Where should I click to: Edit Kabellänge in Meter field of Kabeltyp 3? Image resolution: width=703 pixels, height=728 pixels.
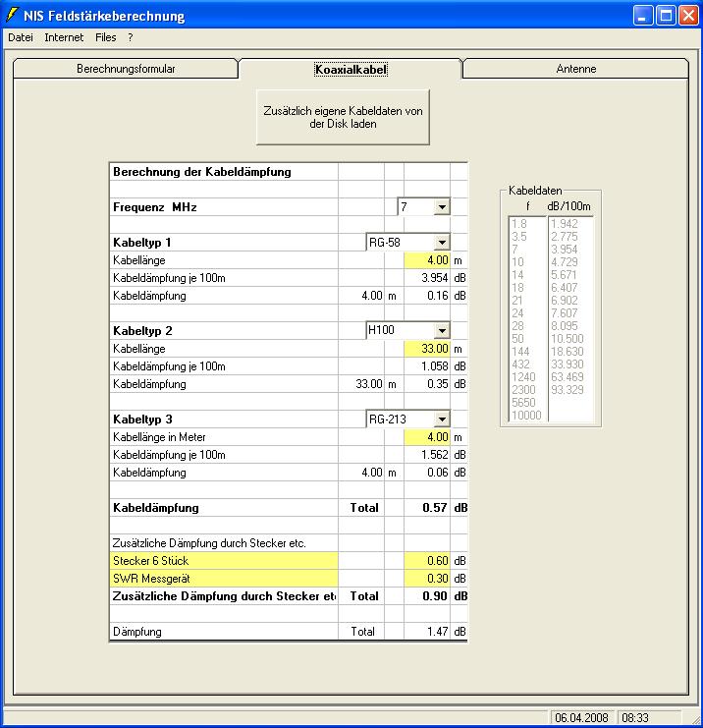point(427,437)
